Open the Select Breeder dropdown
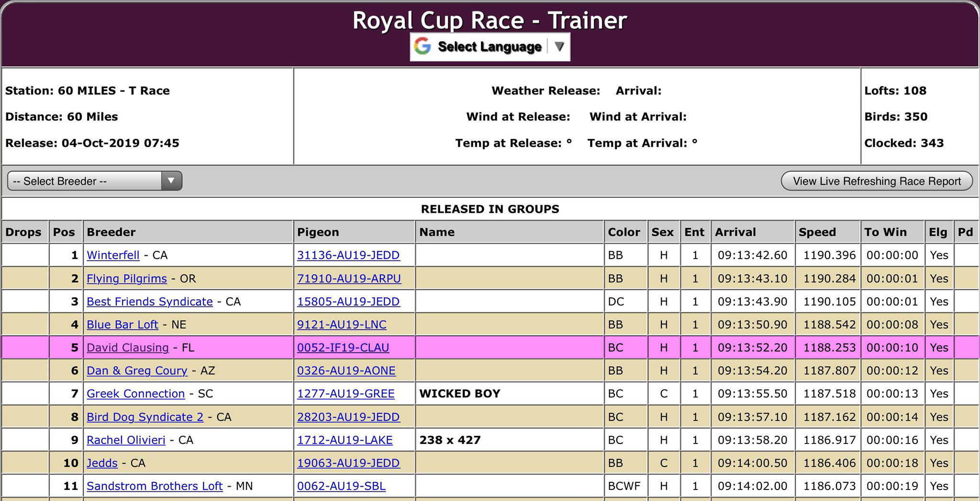 94,181
